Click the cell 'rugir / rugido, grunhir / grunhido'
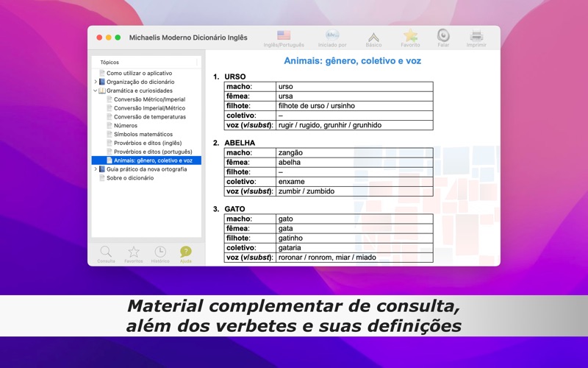The height and width of the screenshot is (368, 588). click(x=354, y=125)
